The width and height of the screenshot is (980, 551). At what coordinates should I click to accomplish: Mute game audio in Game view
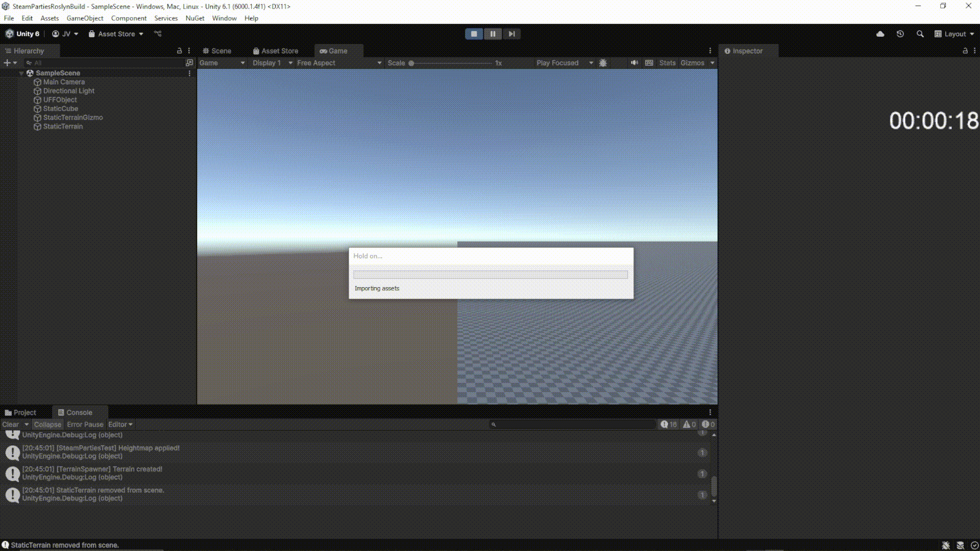[634, 63]
